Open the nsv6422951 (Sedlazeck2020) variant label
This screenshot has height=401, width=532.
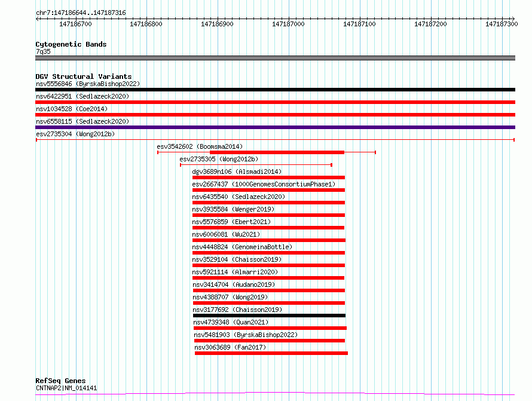click(82, 96)
